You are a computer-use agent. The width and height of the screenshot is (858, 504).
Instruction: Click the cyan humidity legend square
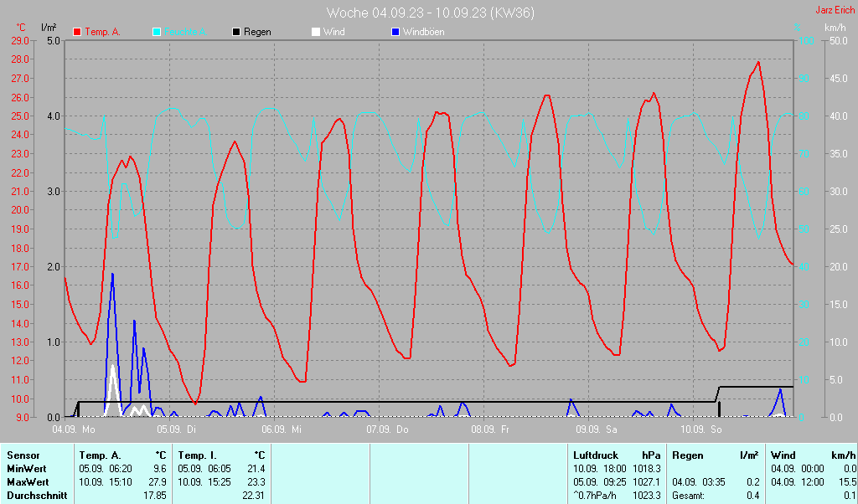[x=157, y=32]
